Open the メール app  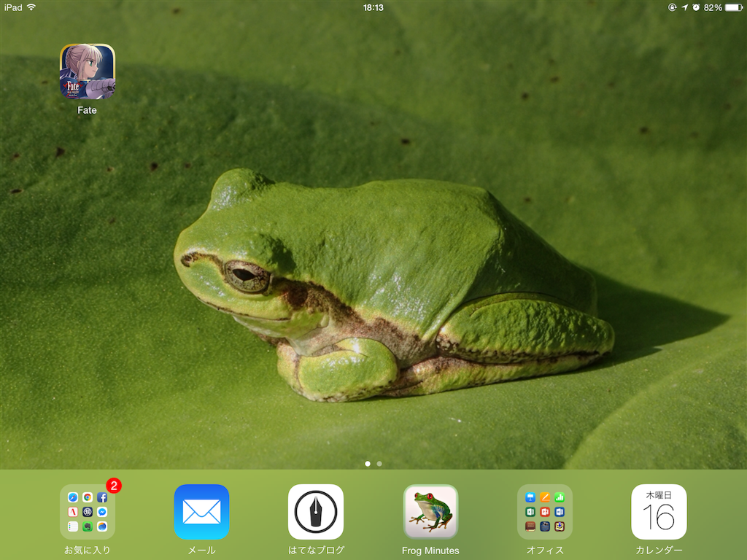(x=201, y=512)
